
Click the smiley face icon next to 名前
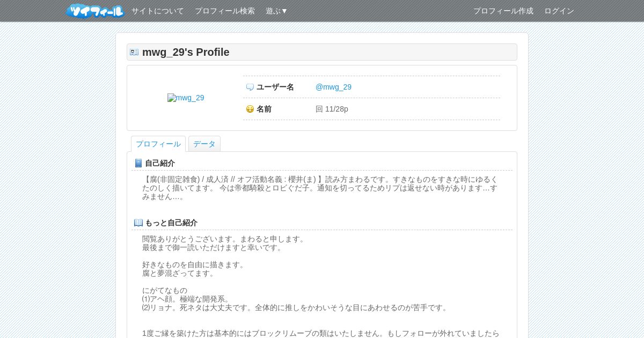click(x=250, y=109)
